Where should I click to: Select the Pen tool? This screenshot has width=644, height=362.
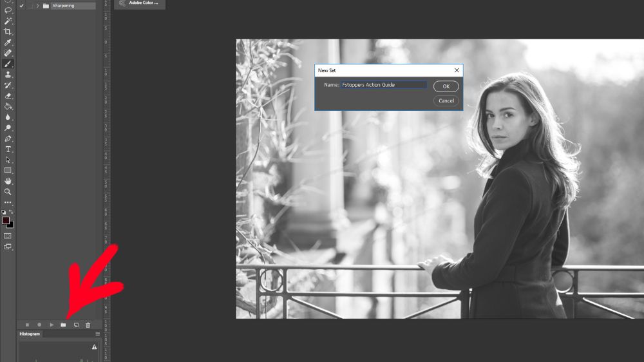[x=8, y=138]
